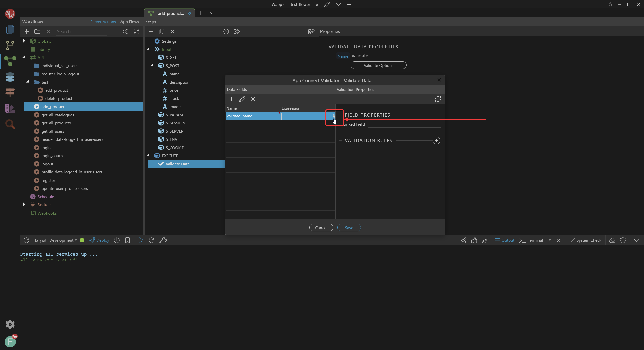Viewport: 644px width, 350px height.
Task: Duplicate step with copy icon
Action: coord(162,32)
